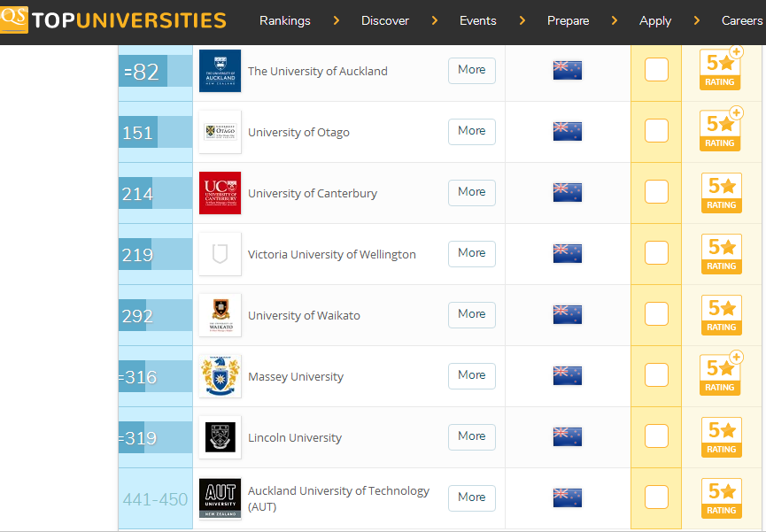Open More for Auckland University of Technology

(x=471, y=497)
